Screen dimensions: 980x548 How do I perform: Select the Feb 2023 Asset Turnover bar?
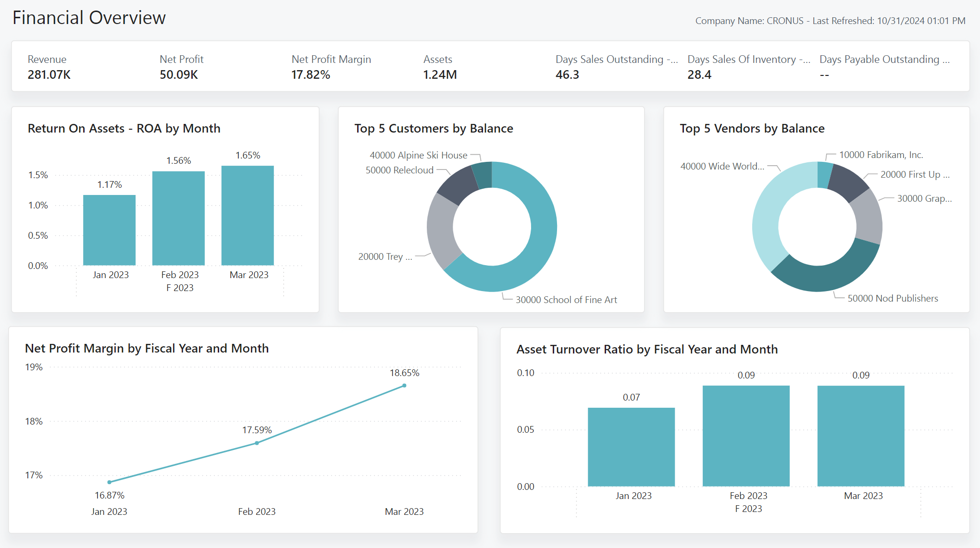pos(745,435)
